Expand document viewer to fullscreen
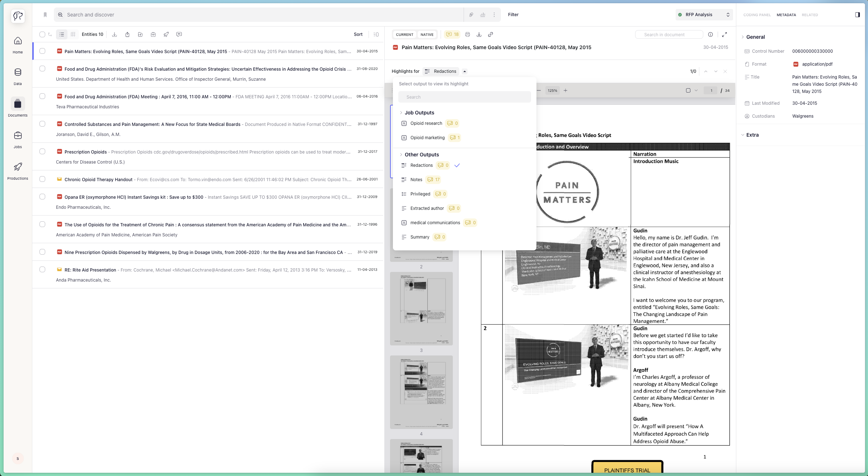The width and height of the screenshot is (868, 476). pyautogui.click(x=724, y=34)
